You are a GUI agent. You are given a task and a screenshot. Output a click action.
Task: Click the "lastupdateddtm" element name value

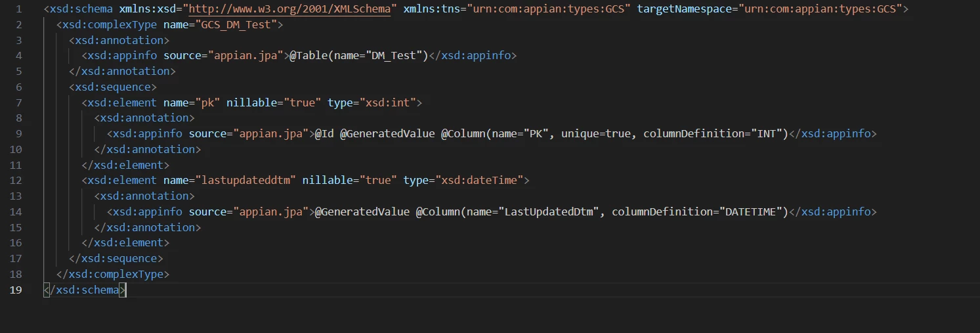point(245,180)
